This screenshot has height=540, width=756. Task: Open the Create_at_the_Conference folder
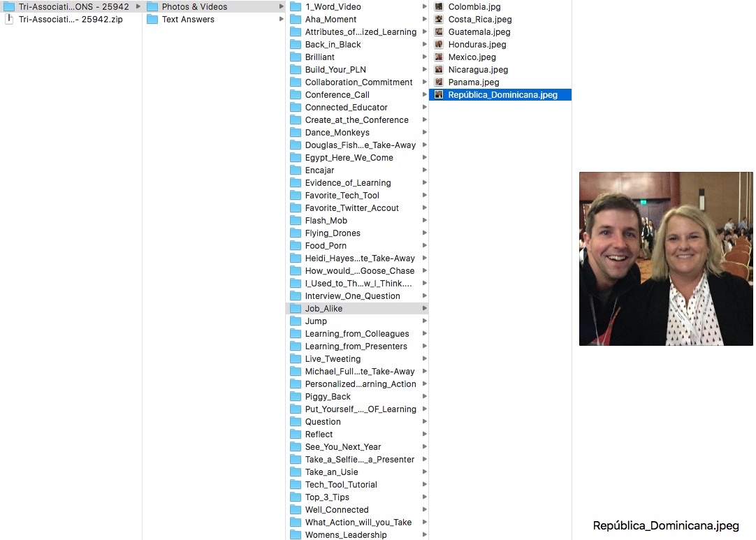click(357, 119)
